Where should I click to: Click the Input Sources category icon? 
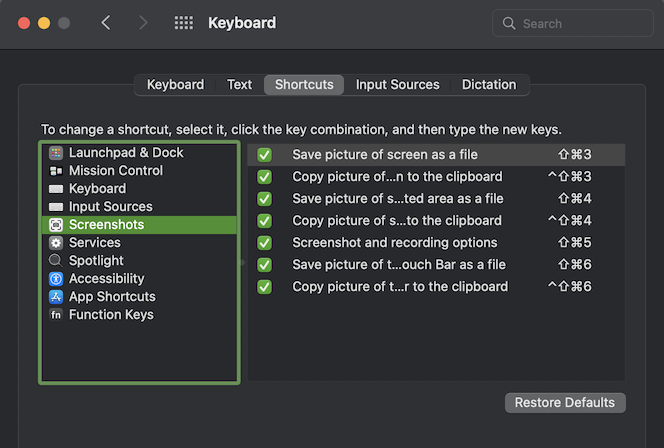56,207
